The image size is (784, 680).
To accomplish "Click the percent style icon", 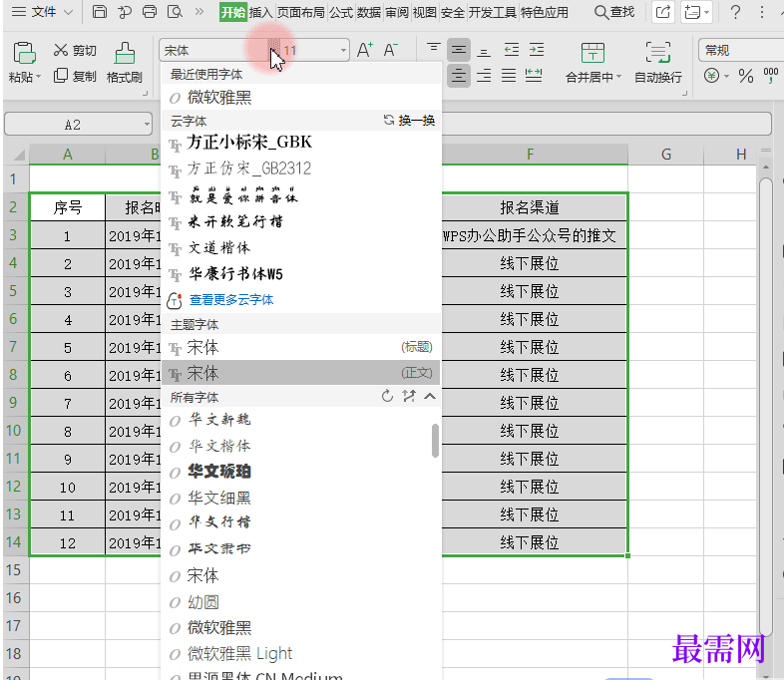I will 745,77.
